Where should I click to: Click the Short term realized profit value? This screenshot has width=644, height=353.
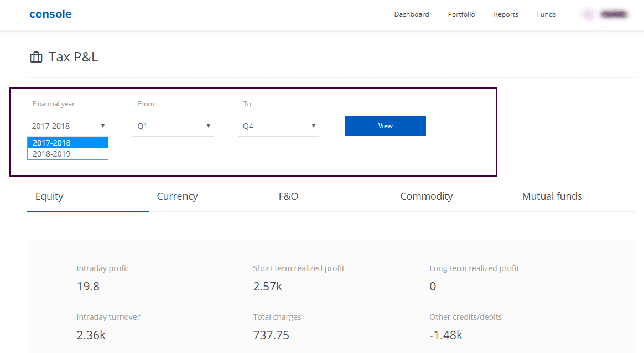pyautogui.click(x=267, y=287)
